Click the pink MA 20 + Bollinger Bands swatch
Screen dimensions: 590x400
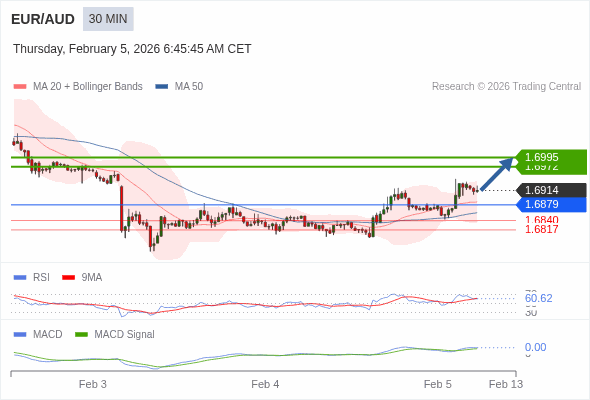coord(20,87)
